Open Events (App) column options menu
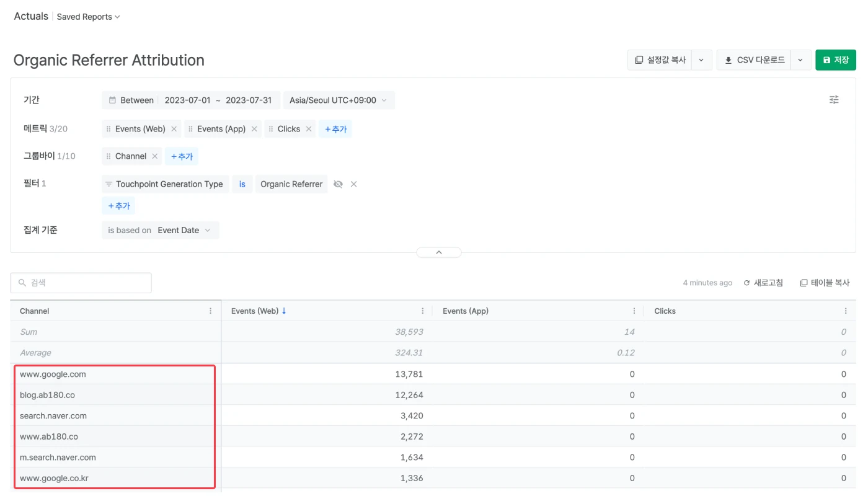This screenshot has height=496, width=868. [x=634, y=311]
